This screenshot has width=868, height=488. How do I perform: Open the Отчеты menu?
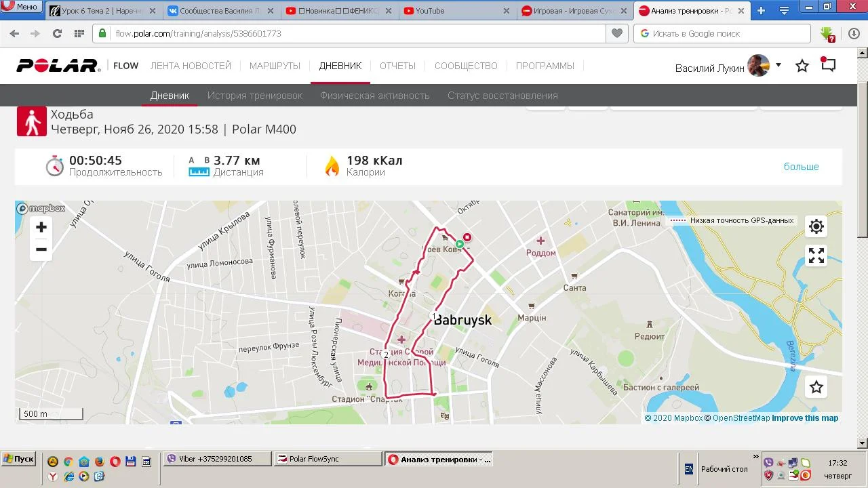[397, 66]
